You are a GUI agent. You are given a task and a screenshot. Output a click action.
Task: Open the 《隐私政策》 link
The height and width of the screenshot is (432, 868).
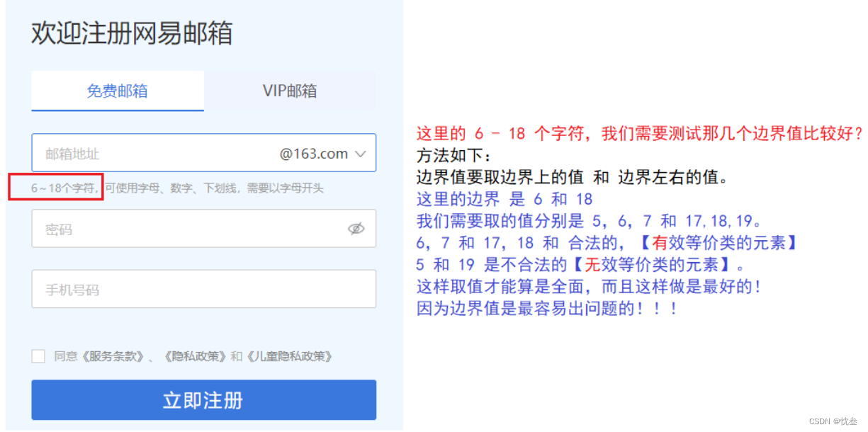click(196, 356)
